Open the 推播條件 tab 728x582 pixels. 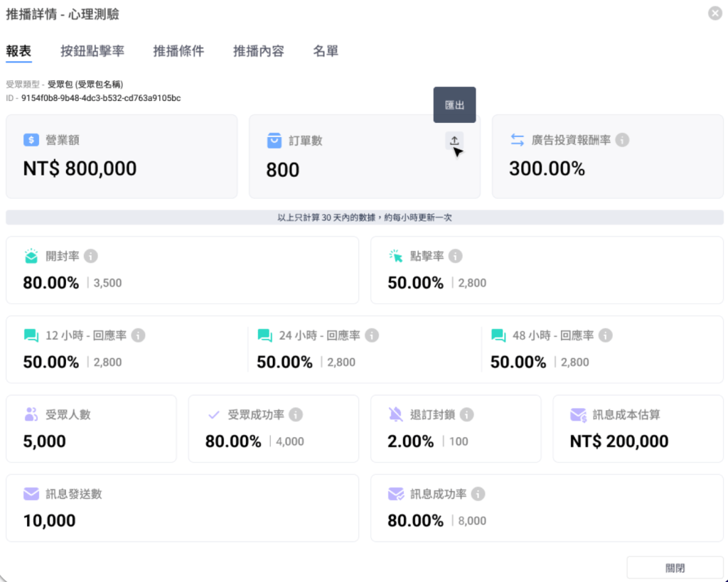point(178,51)
